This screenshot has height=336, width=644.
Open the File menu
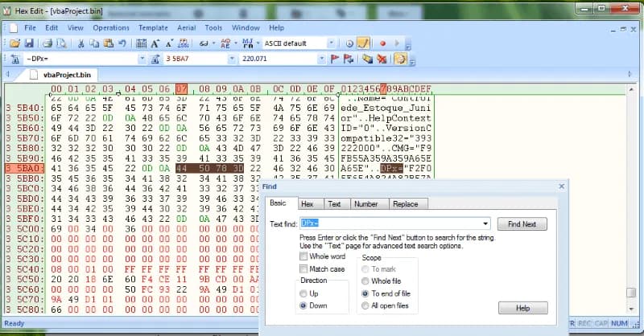[30, 28]
